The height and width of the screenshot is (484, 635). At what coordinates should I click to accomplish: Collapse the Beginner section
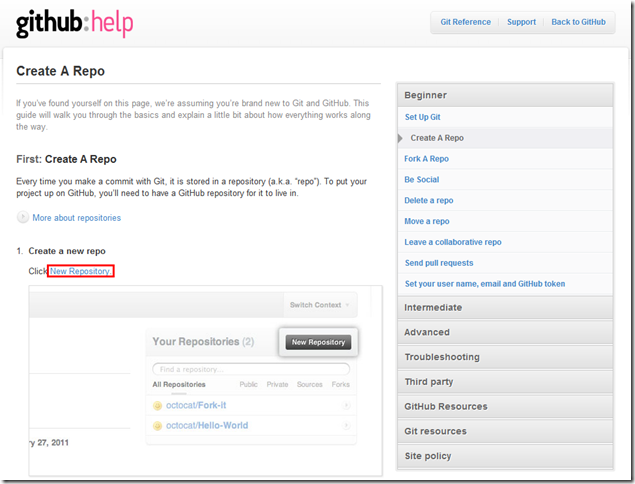click(x=505, y=95)
